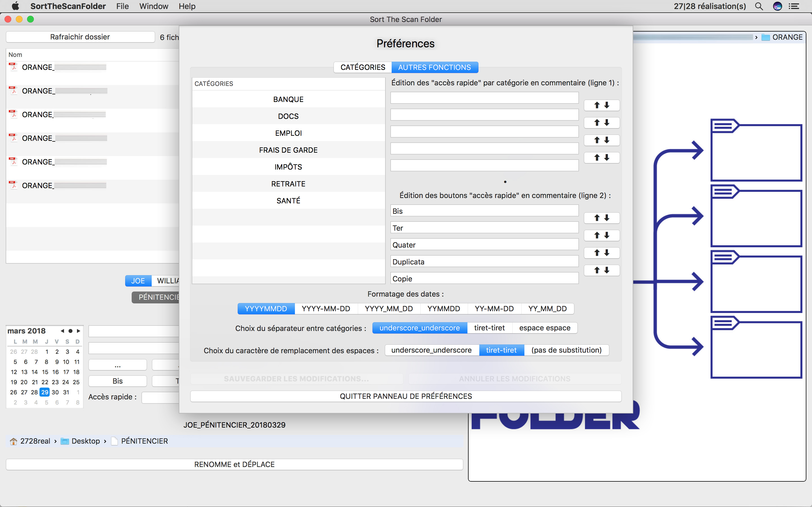Click up/down arrows next to Bis field

pyautogui.click(x=602, y=218)
